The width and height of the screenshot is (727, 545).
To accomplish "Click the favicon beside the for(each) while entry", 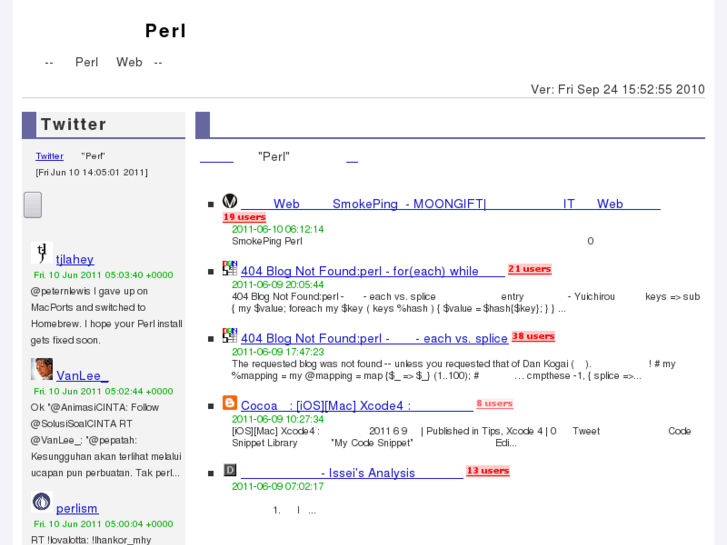I will point(229,269).
